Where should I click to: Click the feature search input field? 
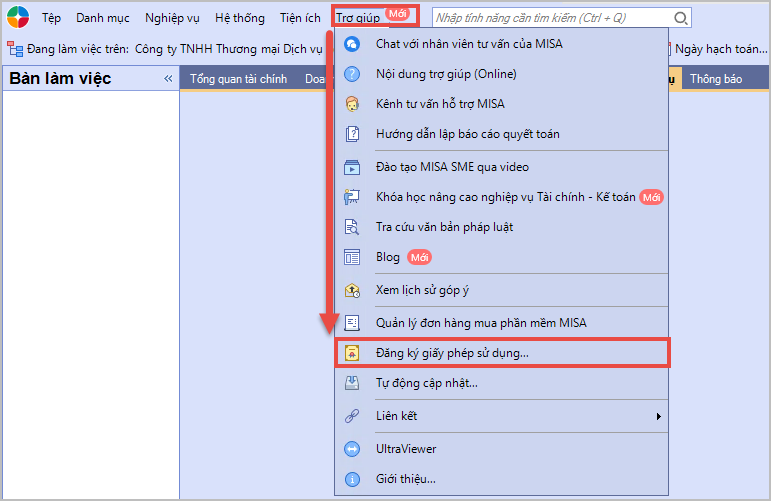tap(550, 18)
